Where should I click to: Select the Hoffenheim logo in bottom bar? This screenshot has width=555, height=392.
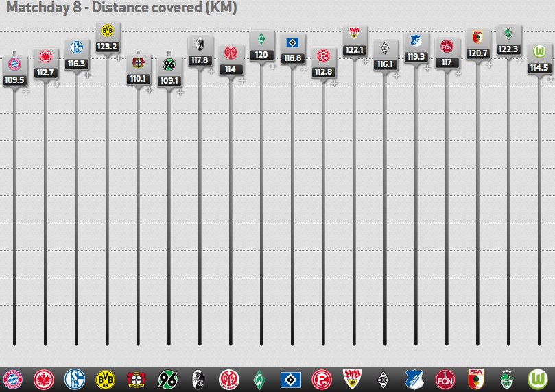tap(414, 379)
